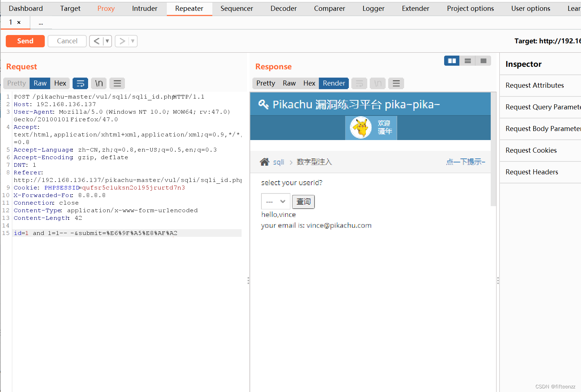Go forward to next request in history
This screenshot has width=581, height=392.
[122, 41]
